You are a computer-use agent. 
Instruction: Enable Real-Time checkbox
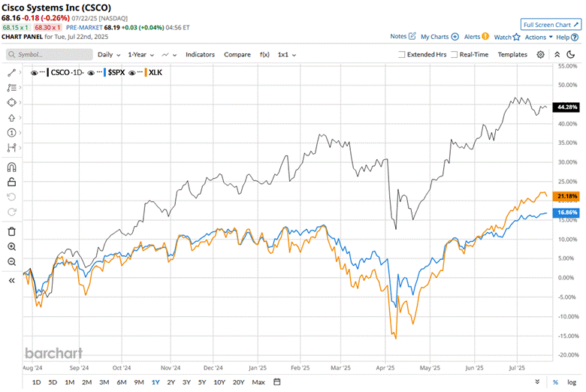click(454, 55)
